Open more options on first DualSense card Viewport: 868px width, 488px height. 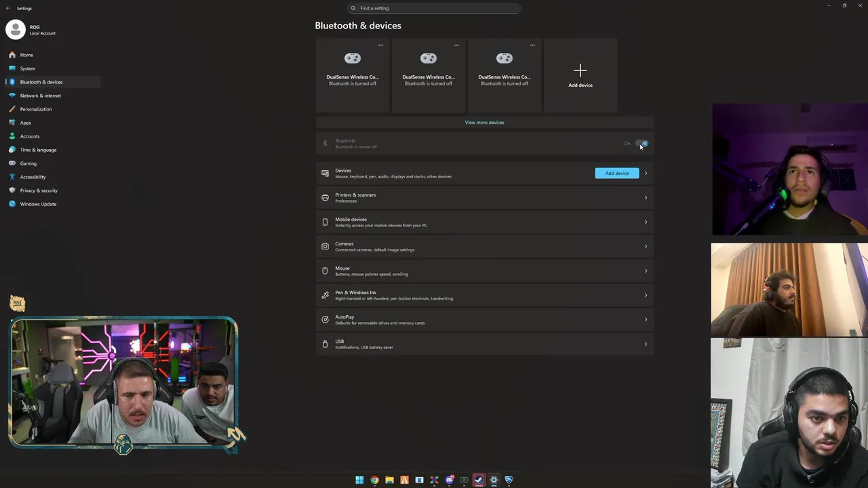380,45
